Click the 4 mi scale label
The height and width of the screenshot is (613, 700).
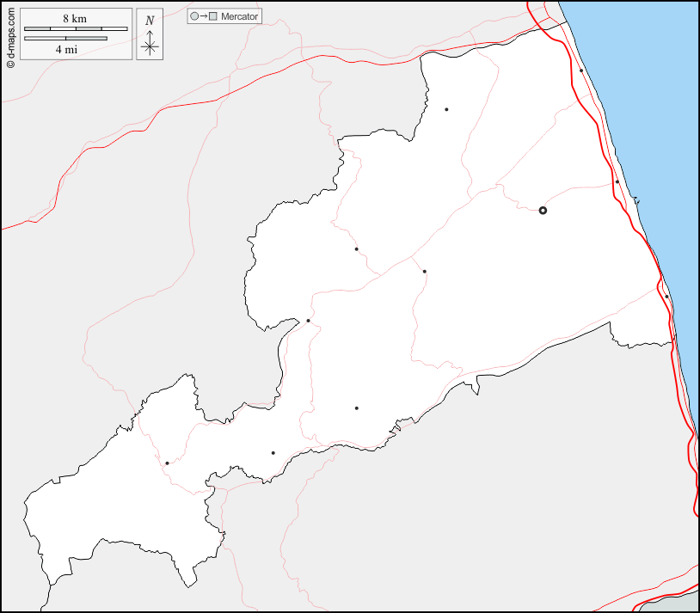(65, 50)
